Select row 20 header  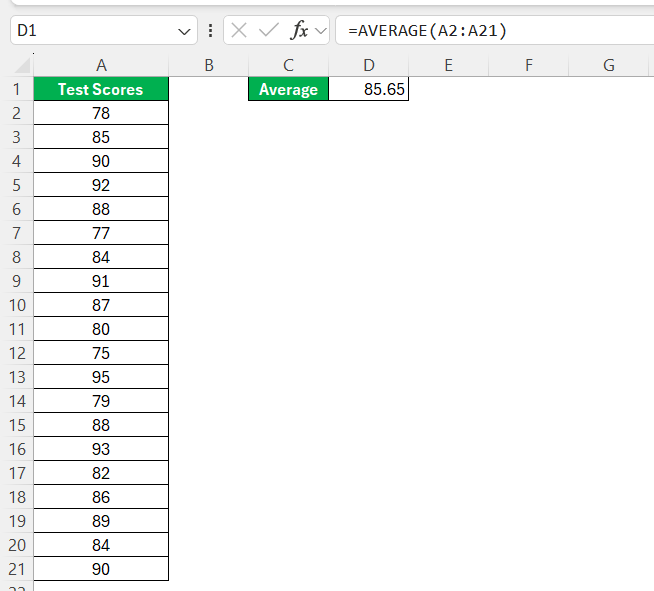point(17,545)
